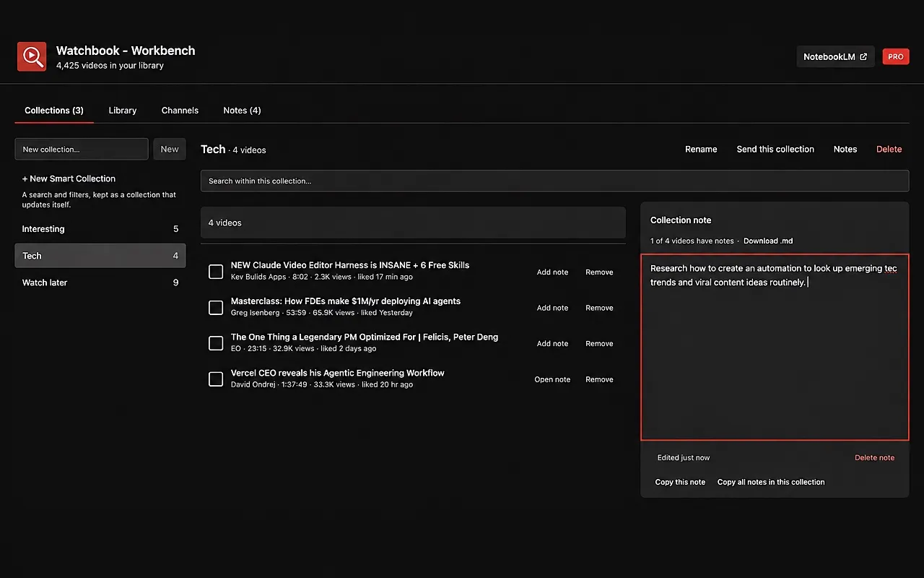Delete the Tech collection
Image resolution: width=924 pixels, height=578 pixels.
coord(889,150)
